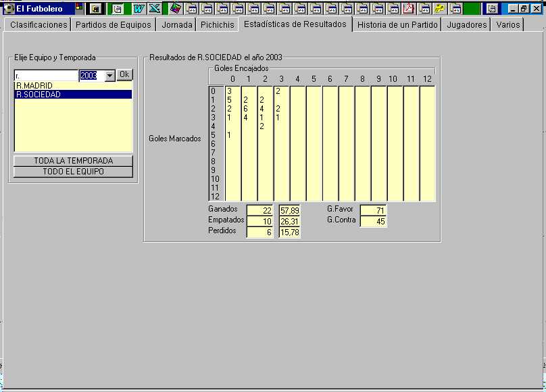The image size is (546, 392).
Task: Click the window icon on blue background
Action: click(492, 9)
